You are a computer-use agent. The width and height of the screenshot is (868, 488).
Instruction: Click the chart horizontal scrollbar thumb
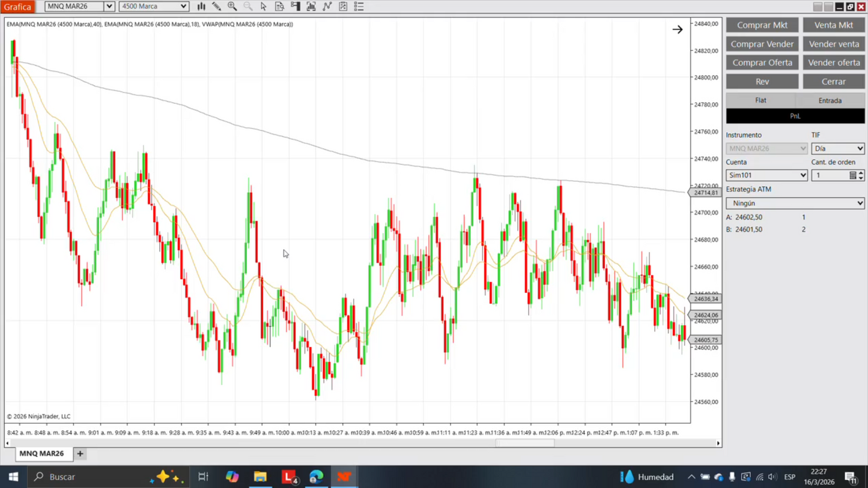[525, 444]
